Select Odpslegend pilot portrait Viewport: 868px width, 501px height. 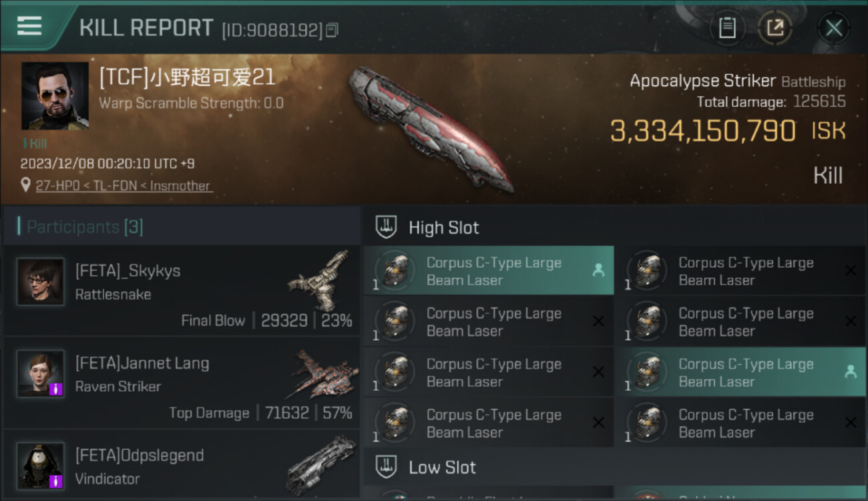(x=41, y=465)
